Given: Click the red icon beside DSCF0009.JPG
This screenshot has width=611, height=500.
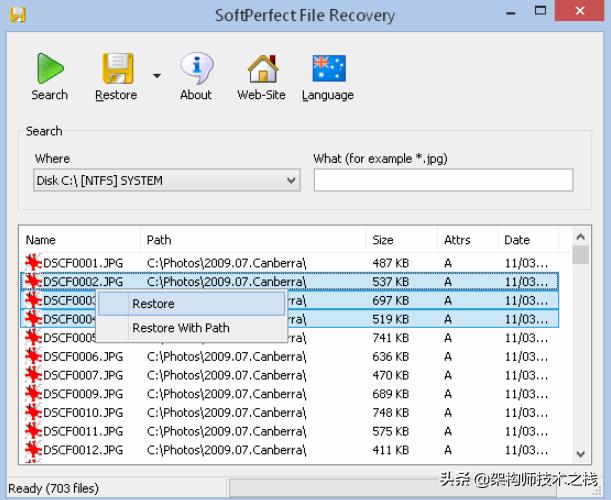Looking at the screenshot, I should click(34, 394).
